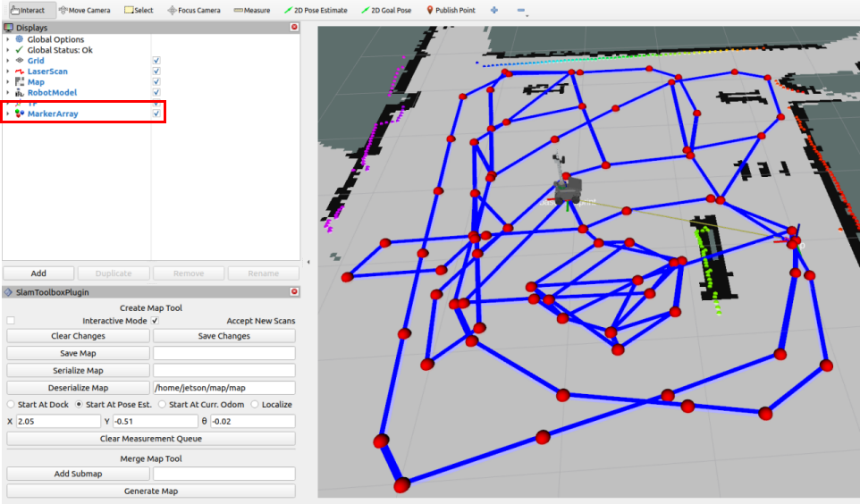Select Start At Dock radio button
Screen dimensions: 860x504
coord(11,404)
